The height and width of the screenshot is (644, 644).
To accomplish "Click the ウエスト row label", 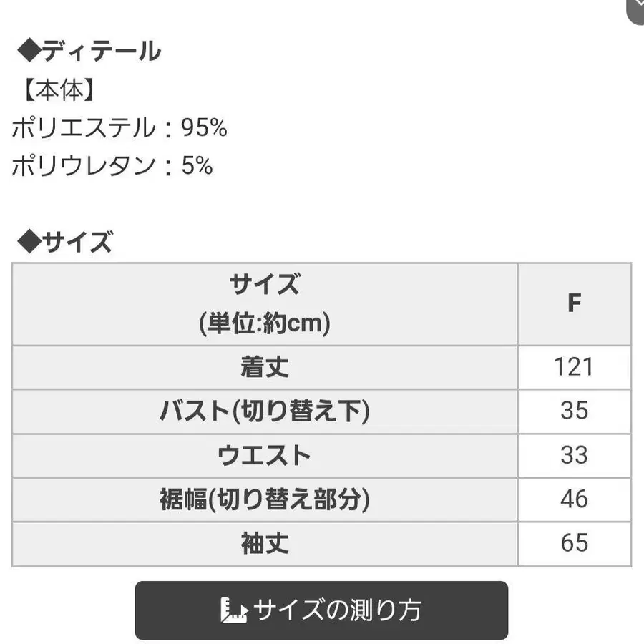I will tap(263, 456).
